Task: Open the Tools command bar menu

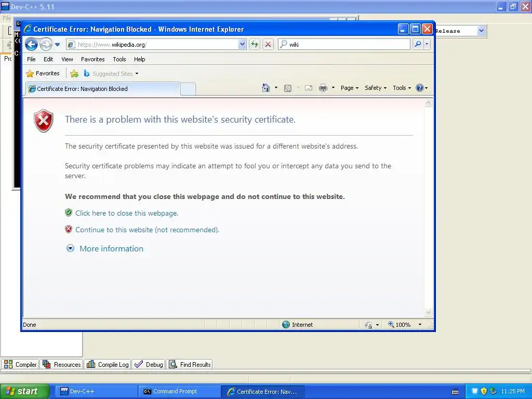Action: 402,88
